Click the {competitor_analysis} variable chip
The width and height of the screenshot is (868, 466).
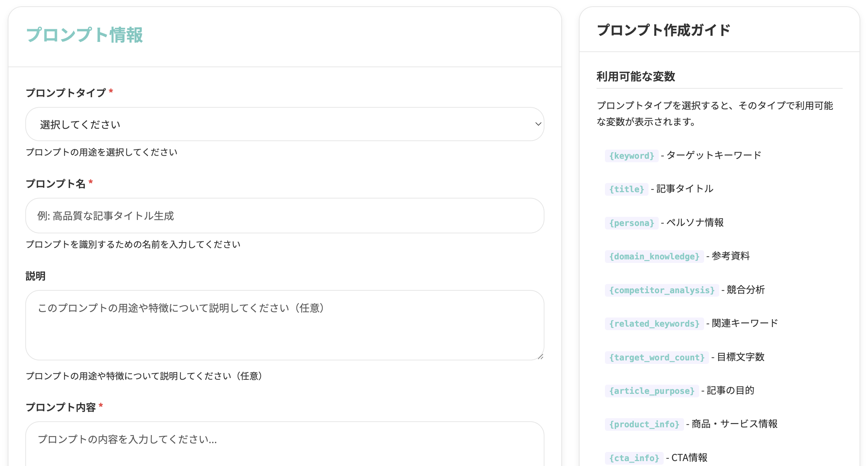point(662,290)
